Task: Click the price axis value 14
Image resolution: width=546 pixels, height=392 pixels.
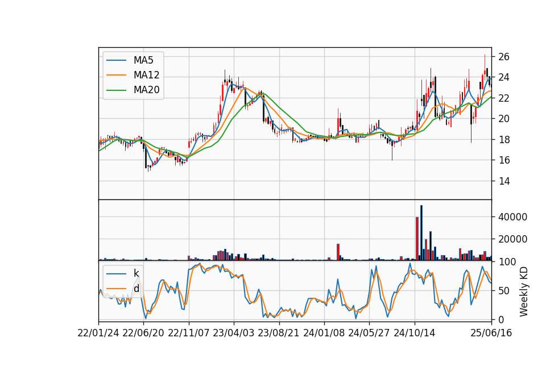Action: [x=504, y=181]
